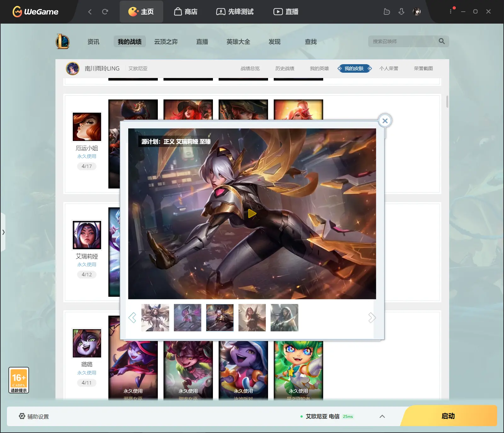Open the 主页 home tab
Image resolution: width=504 pixels, height=433 pixels.
coord(141,12)
